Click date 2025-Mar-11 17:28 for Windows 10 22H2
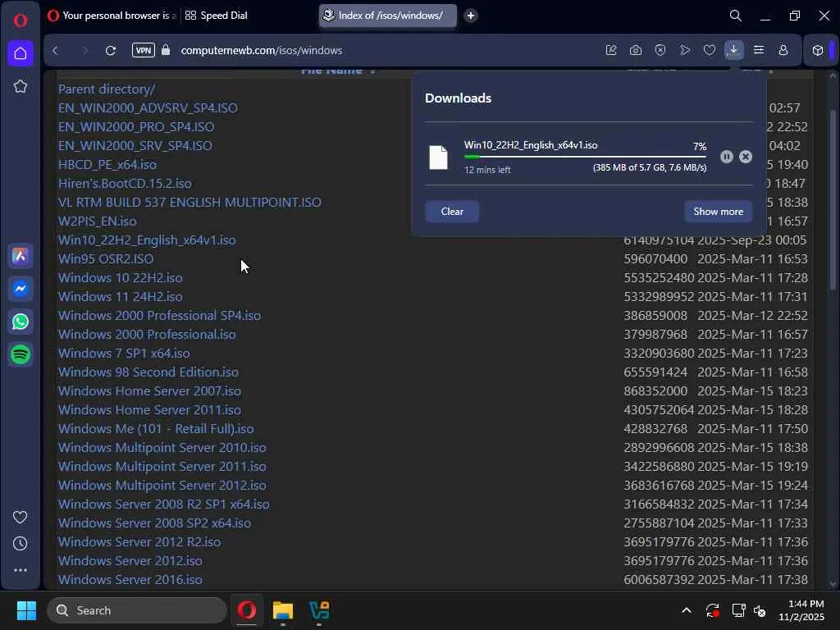Viewport: 840px width, 630px height. [x=752, y=277]
